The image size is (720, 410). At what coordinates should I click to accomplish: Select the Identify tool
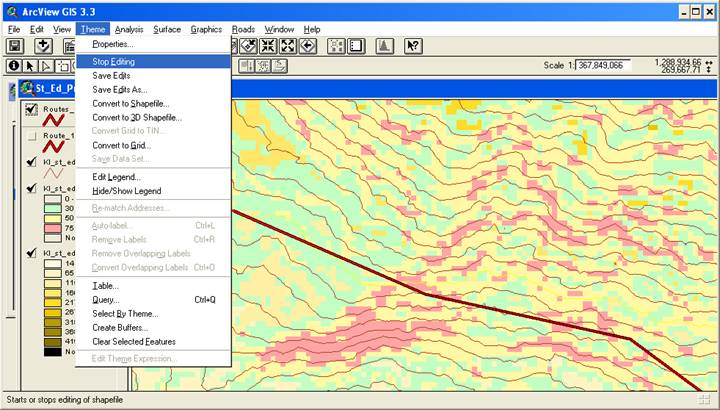[x=14, y=66]
